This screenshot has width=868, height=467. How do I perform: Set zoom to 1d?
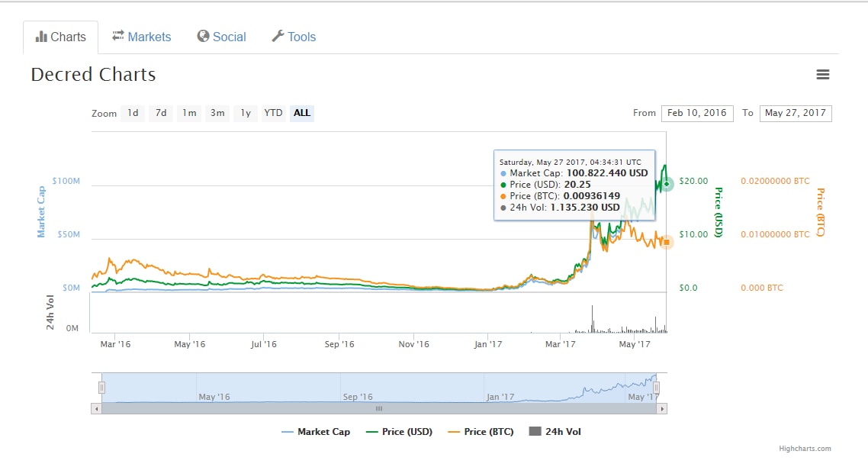point(133,113)
